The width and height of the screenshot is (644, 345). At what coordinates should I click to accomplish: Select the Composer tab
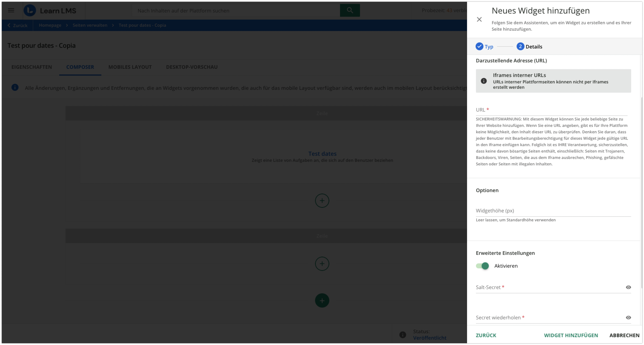[80, 67]
